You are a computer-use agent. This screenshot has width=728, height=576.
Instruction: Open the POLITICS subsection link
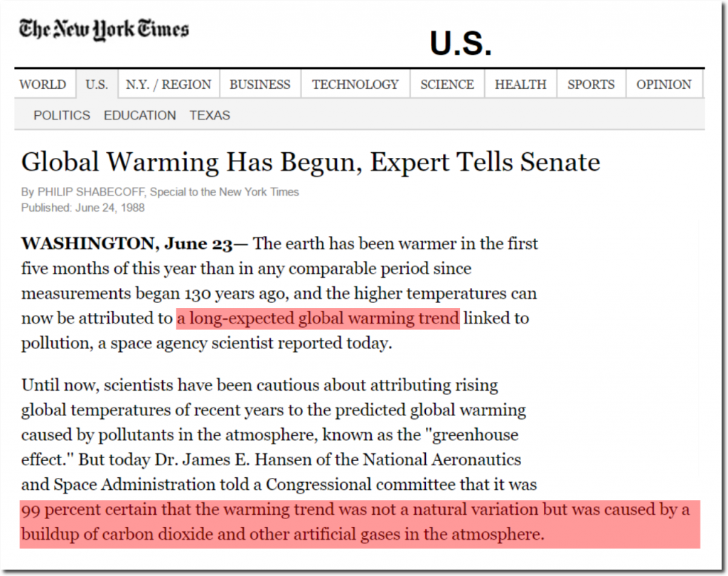[x=62, y=115]
